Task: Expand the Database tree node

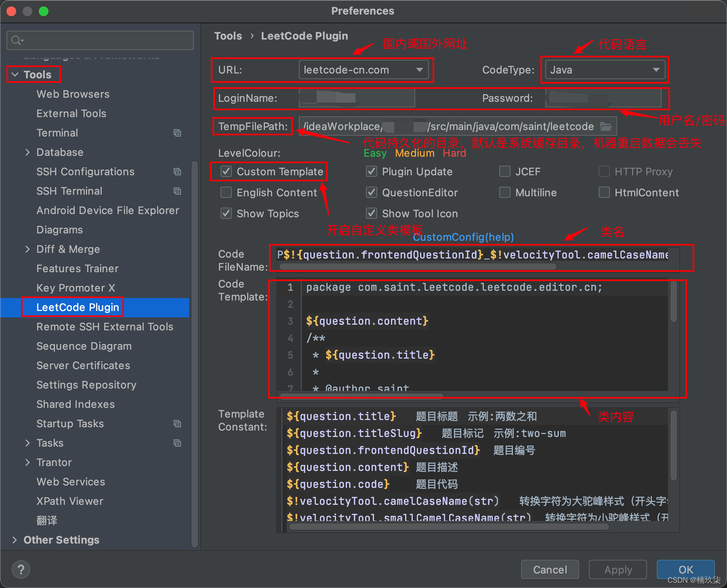Action: [27, 152]
